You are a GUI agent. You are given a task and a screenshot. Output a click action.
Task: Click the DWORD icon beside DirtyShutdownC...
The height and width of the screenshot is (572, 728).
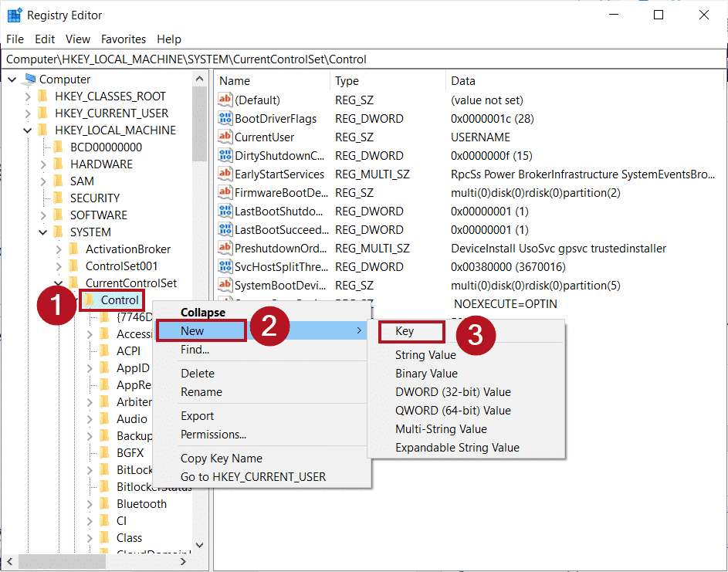coord(225,155)
